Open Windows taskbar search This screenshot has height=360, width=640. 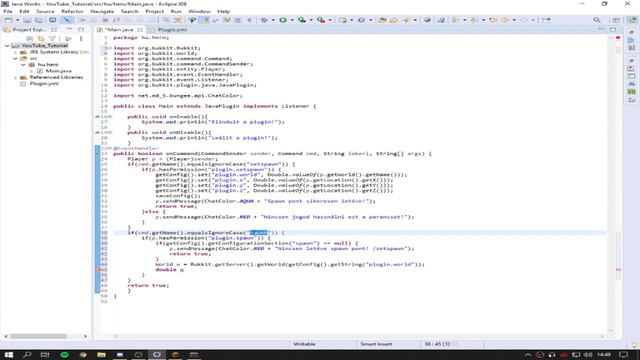[x=27, y=355]
